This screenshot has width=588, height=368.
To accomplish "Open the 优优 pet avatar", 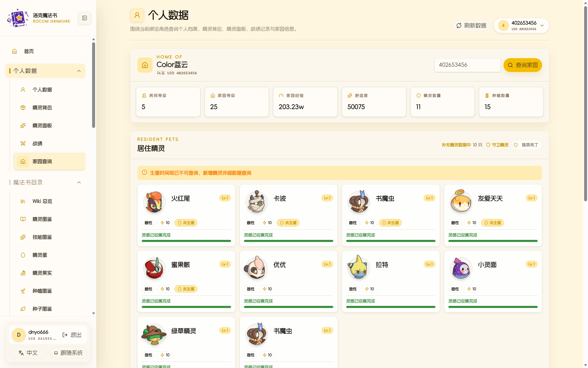I will click(x=257, y=268).
